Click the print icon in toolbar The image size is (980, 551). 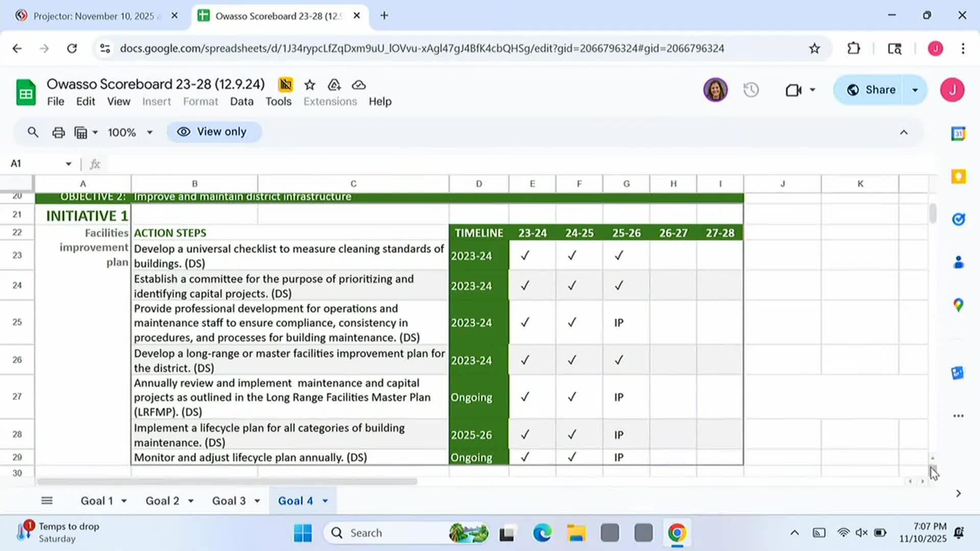coord(59,133)
